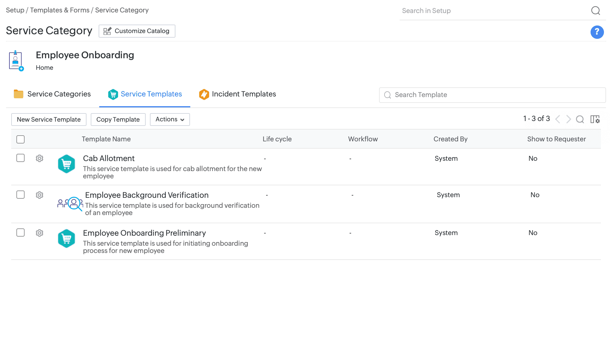610x364 pixels.
Task: Go to next page arrow
Action: pyautogui.click(x=568, y=119)
